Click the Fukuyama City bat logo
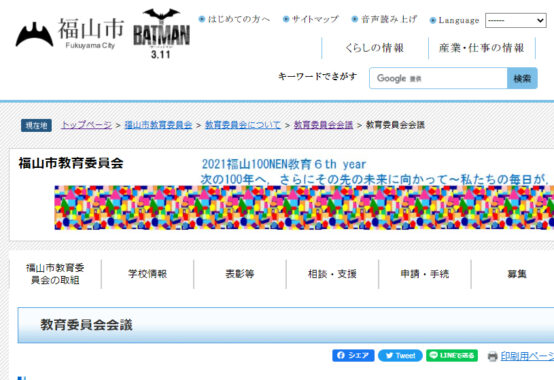Viewport: 554px width, 380px height. click(70, 34)
